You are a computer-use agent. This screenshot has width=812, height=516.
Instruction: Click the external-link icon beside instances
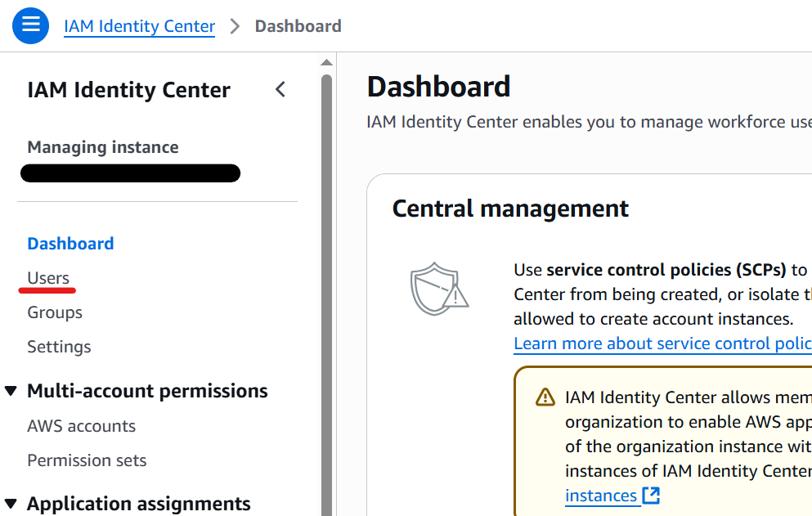651,496
